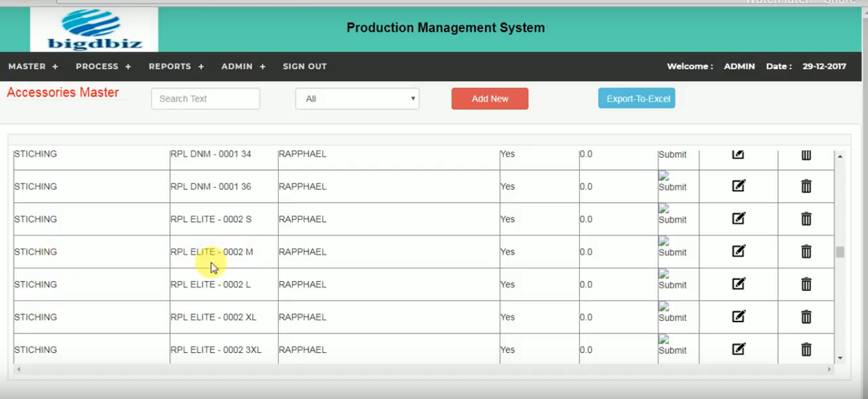This screenshot has height=399, width=868.
Task: Edit the RPL ELITE - 0002 S row
Action: (738, 219)
